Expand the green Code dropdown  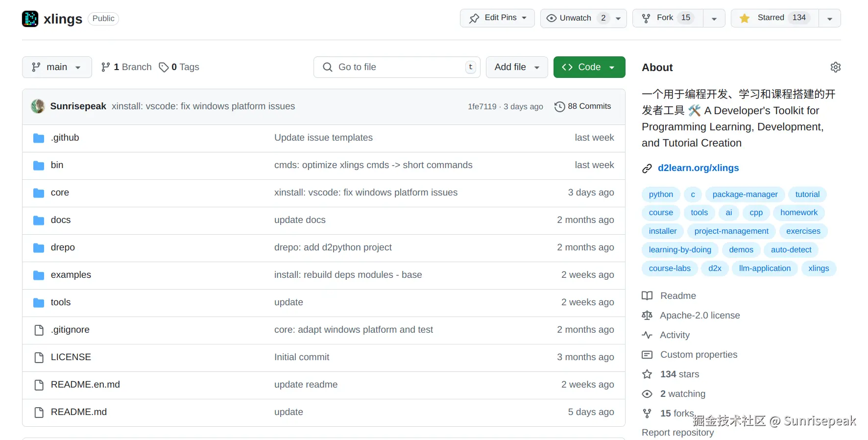(x=589, y=67)
